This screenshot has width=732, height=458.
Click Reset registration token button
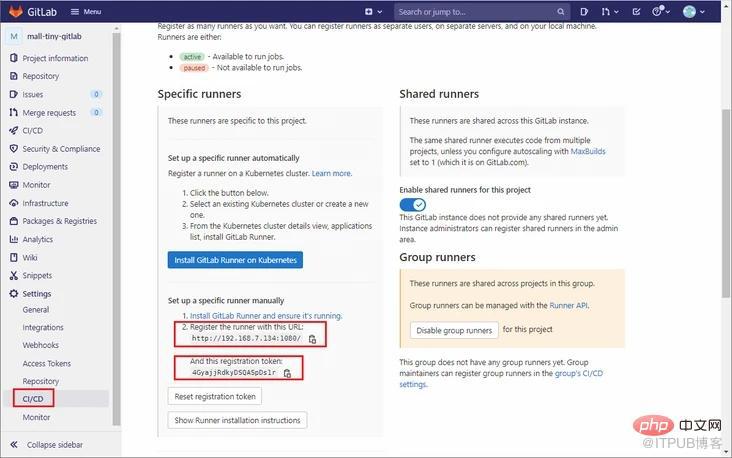[x=215, y=396]
